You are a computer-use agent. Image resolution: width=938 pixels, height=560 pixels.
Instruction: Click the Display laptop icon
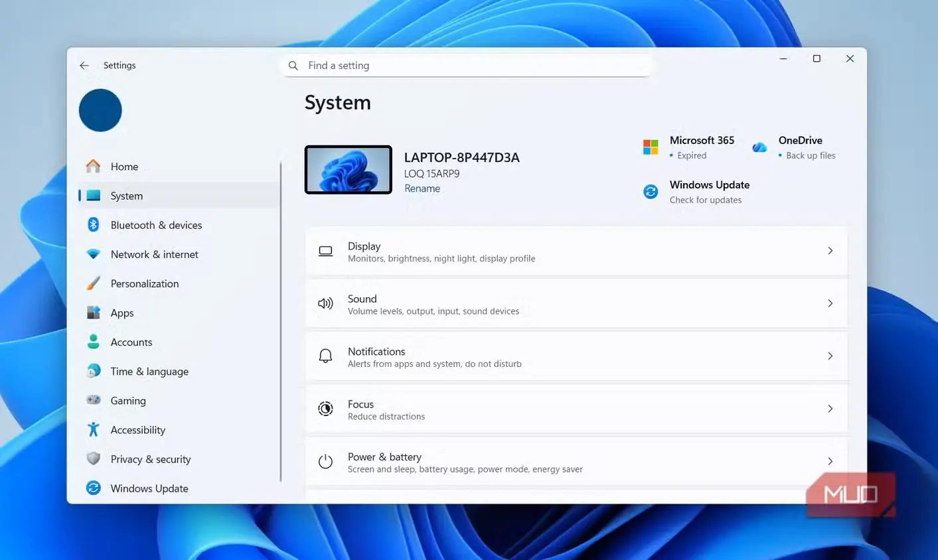point(325,251)
